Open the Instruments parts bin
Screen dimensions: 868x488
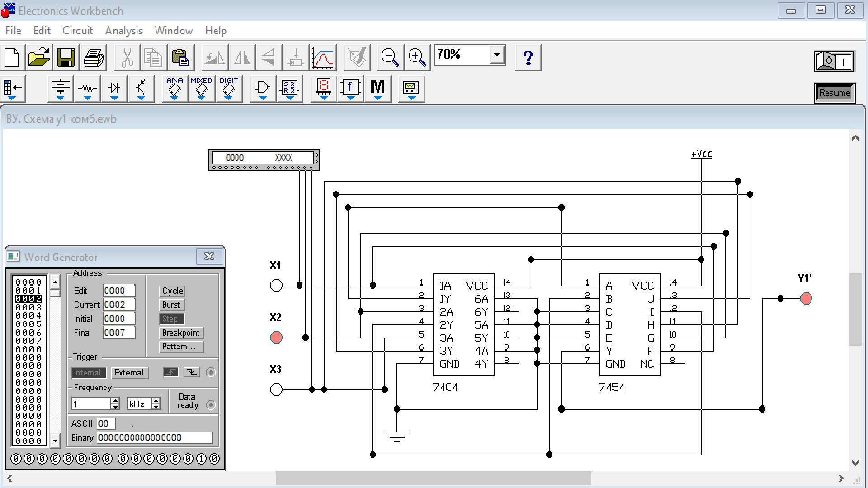coord(411,89)
